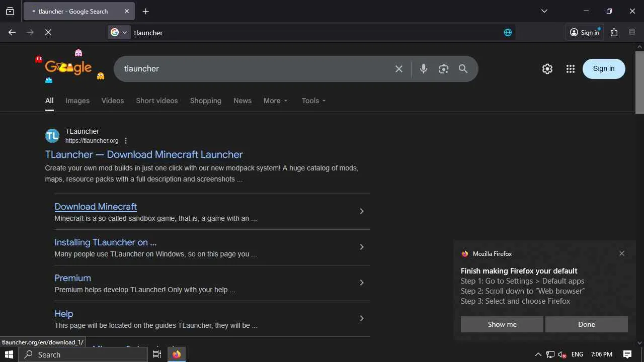Click the TLauncher site favicon
644x362 pixels.
click(52, 136)
